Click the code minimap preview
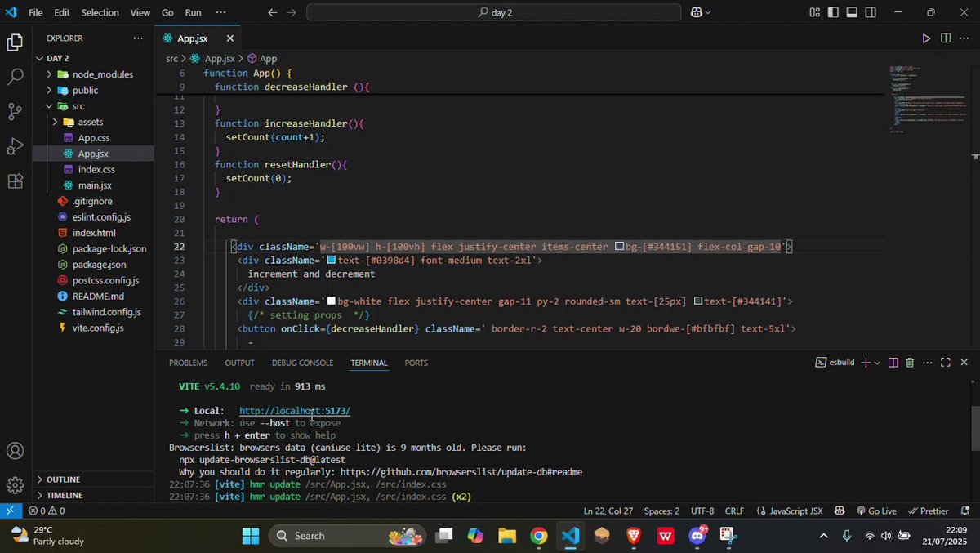The width and height of the screenshot is (980, 553). 928,98
